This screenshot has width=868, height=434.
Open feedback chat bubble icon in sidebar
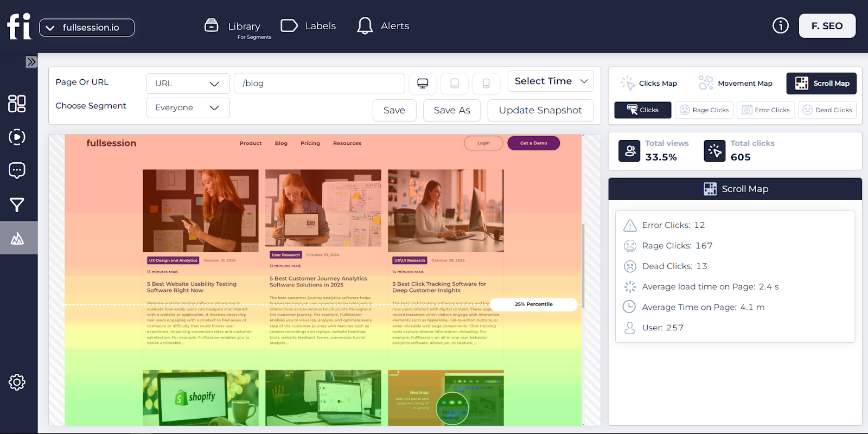click(17, 170)
